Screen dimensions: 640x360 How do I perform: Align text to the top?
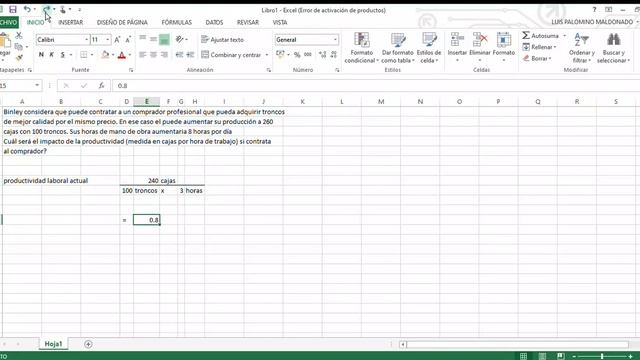pyautogui.click(x=142, y=39)
